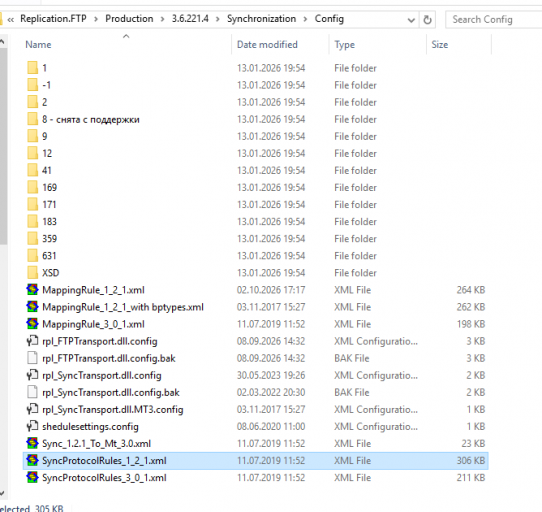Select folder icon for folder 2

coord(32,102)
